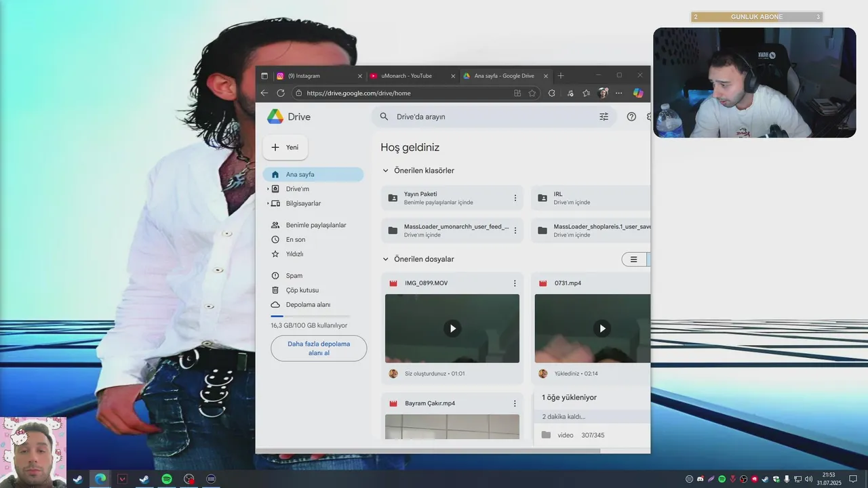Open the first Steam taskbar icon
The image size is (868, 488).
[78, 479]
